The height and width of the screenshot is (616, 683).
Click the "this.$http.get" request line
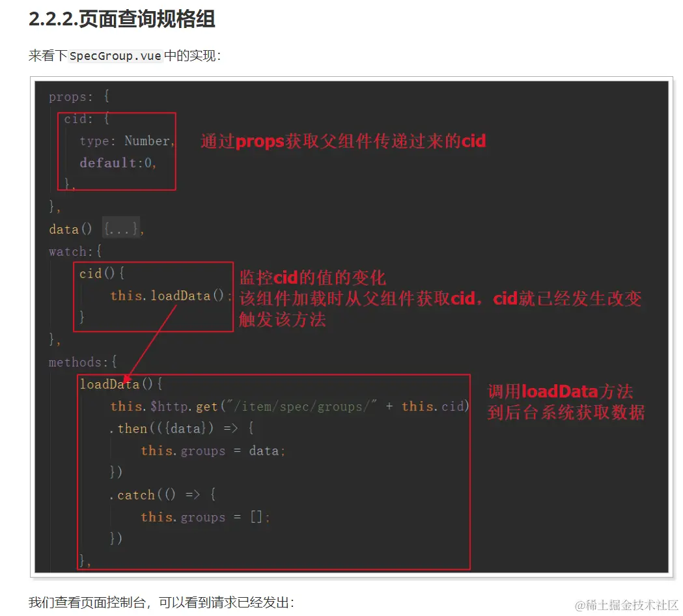[289, 406]
